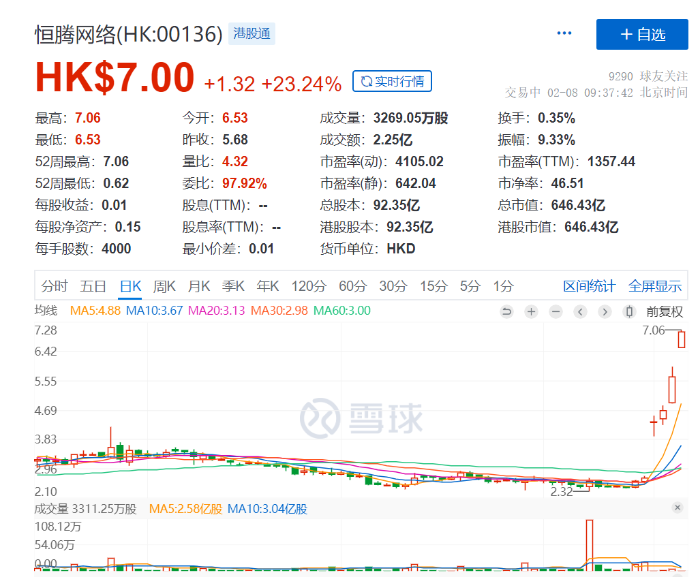Select the 季K chart tab

[233, 286]
